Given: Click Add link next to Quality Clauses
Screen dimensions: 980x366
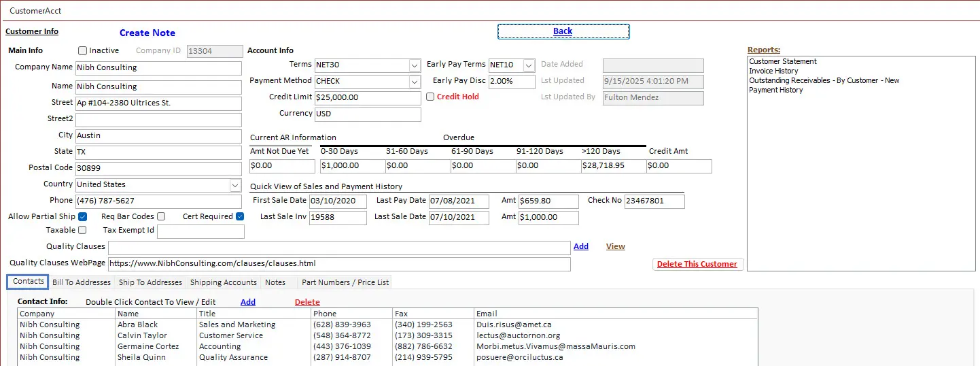Looking at the screenshot, I should click(x=581, y=246).
